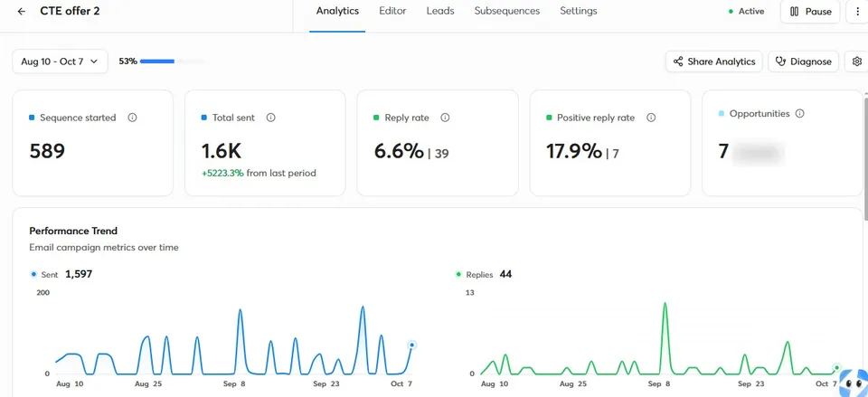The width and height of the screenshot is (868, 397).
Task: Click info icon next to Sequence started
Action: (x=132, y=118)
